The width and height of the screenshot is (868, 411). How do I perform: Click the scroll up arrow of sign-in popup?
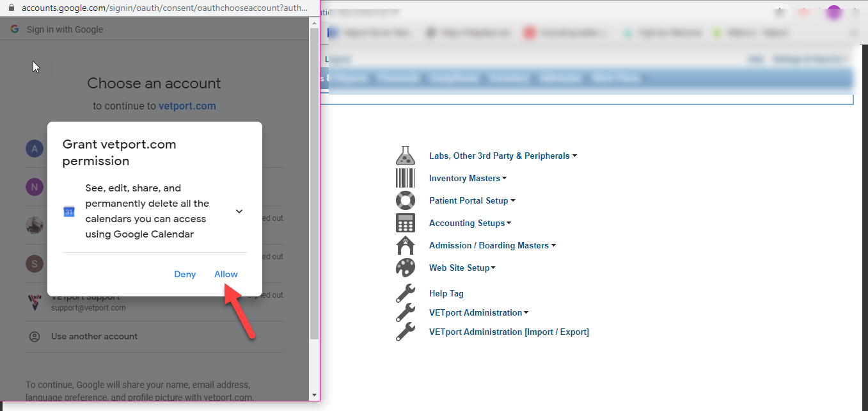point(314,23)
